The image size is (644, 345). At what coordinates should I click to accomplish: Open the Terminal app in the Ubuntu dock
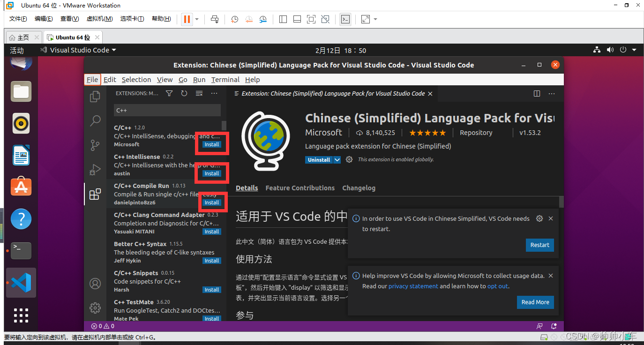coord(21,250)
